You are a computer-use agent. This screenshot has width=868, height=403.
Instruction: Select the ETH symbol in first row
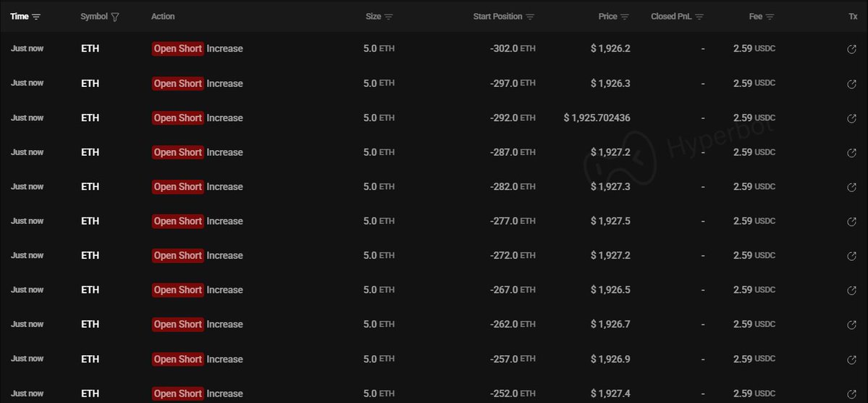click(90, 49)
